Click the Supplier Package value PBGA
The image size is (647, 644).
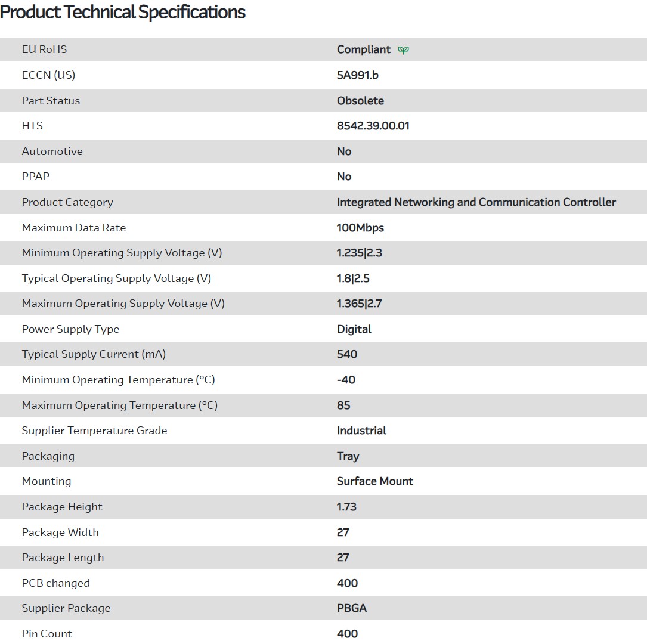[351, 608]
